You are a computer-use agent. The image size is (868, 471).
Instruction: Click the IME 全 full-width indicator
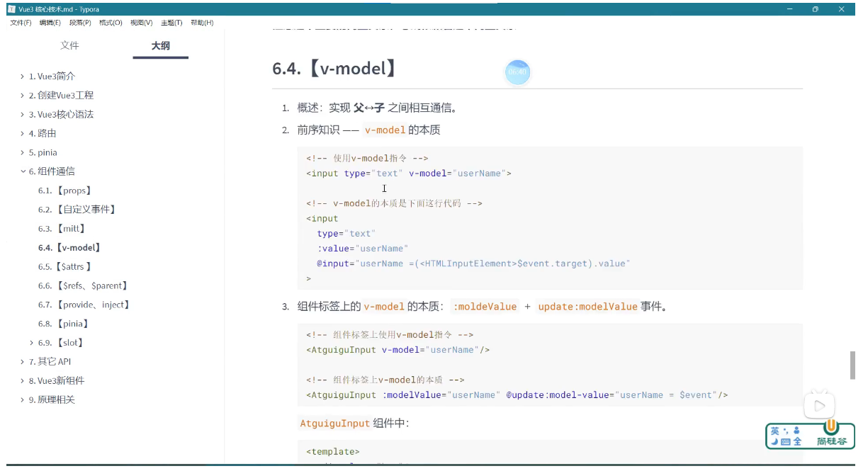797,441
